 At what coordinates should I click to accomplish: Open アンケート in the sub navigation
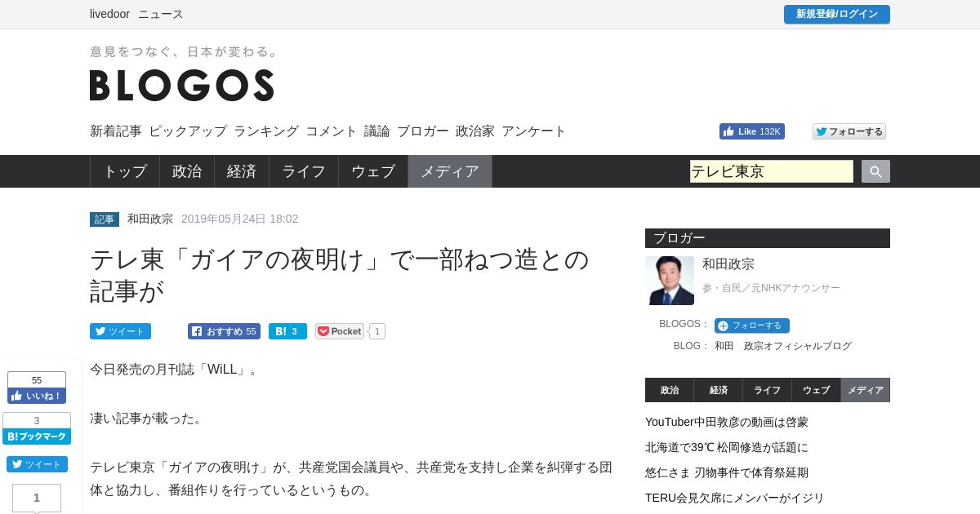534,131
